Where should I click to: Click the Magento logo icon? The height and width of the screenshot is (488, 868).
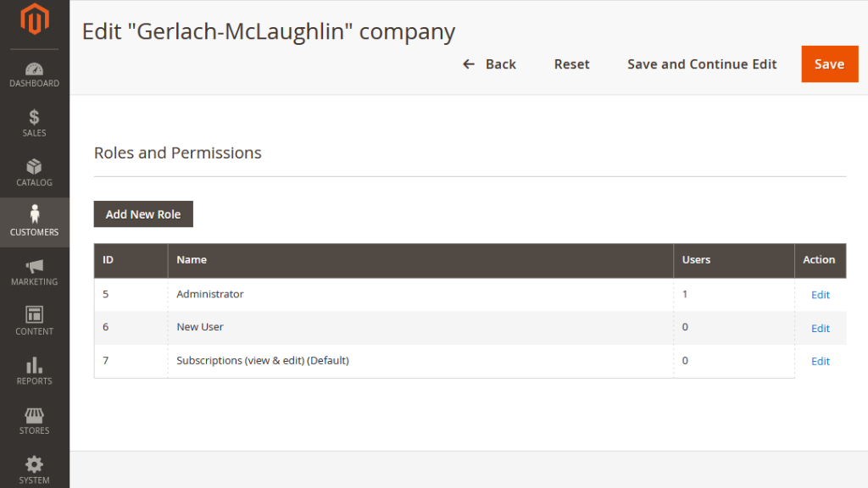(34, 19)
